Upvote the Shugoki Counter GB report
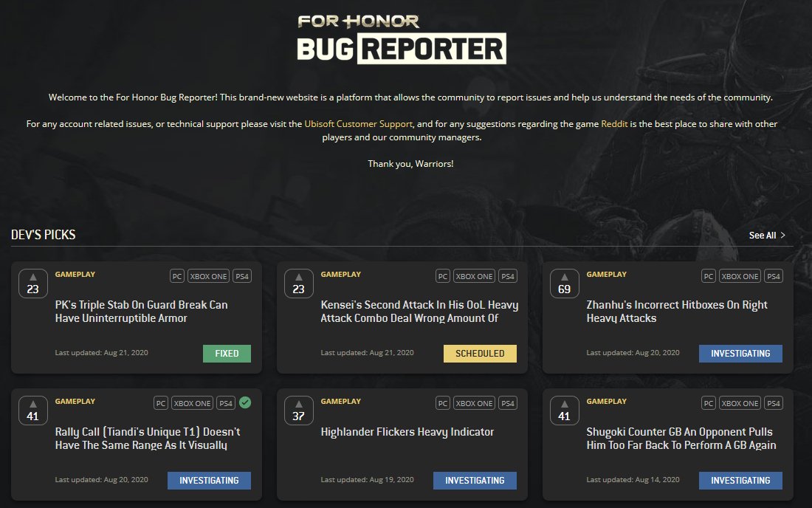The height and width of the screenshot is (508, 812). [x=564, y=411]
